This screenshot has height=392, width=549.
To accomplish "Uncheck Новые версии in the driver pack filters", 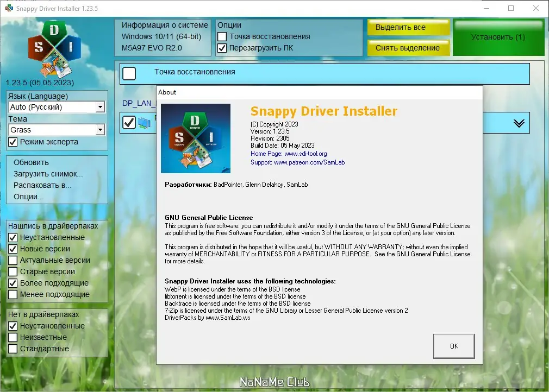I will coord(13,249).
